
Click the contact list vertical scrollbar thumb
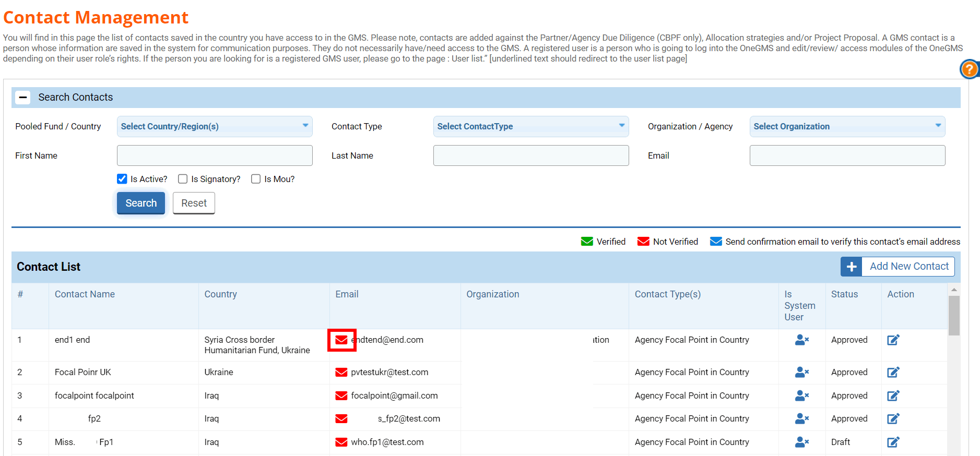pyautogui.click(x=954, y=316)
